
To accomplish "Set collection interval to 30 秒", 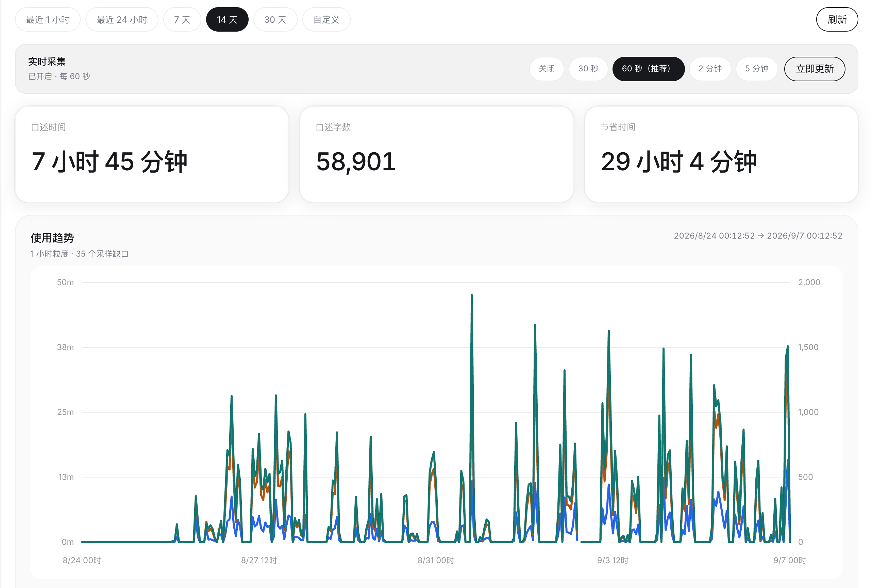I will (x=588, y=69).
